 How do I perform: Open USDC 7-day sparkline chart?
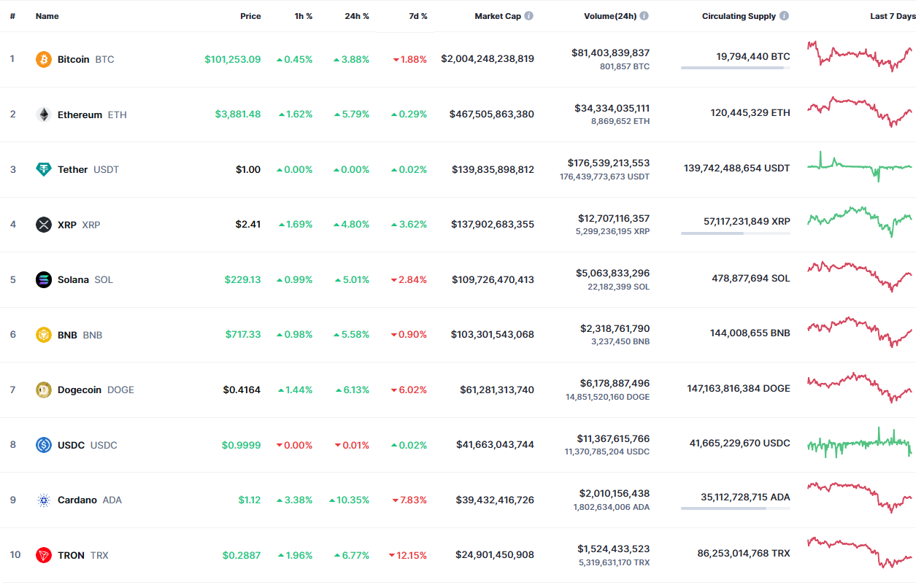coord(860,442)
